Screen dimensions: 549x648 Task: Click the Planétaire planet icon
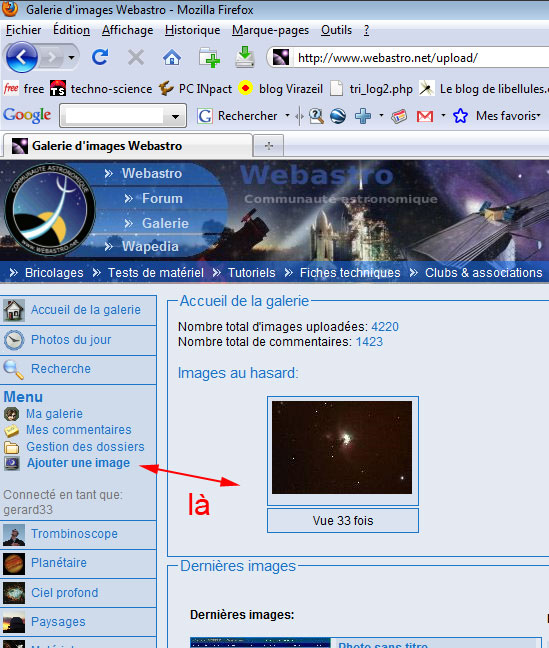click(x=14, y=564)
